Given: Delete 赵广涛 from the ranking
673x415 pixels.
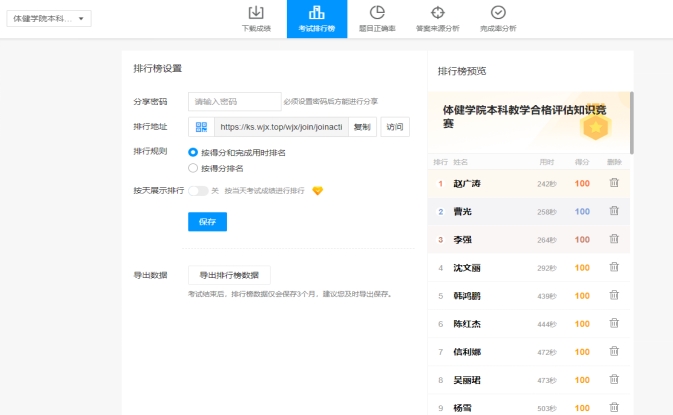Looking at the screenshot, I should [x=614, y=183].
